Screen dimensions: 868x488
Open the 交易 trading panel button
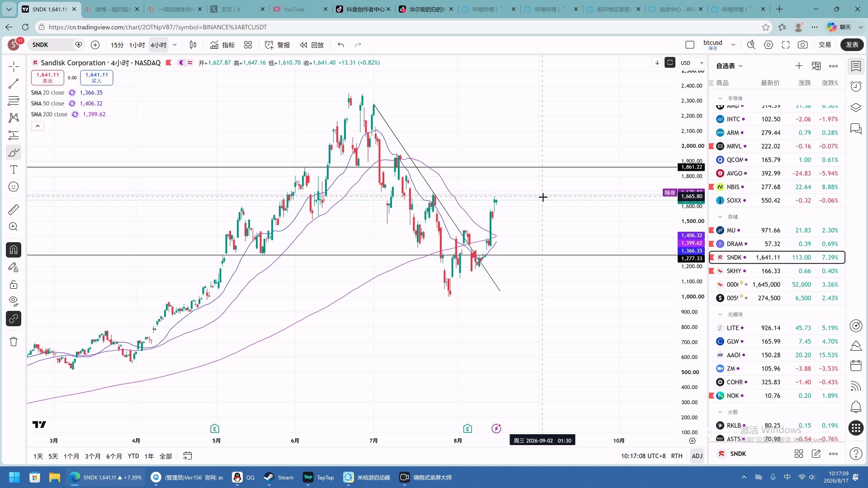825,45
